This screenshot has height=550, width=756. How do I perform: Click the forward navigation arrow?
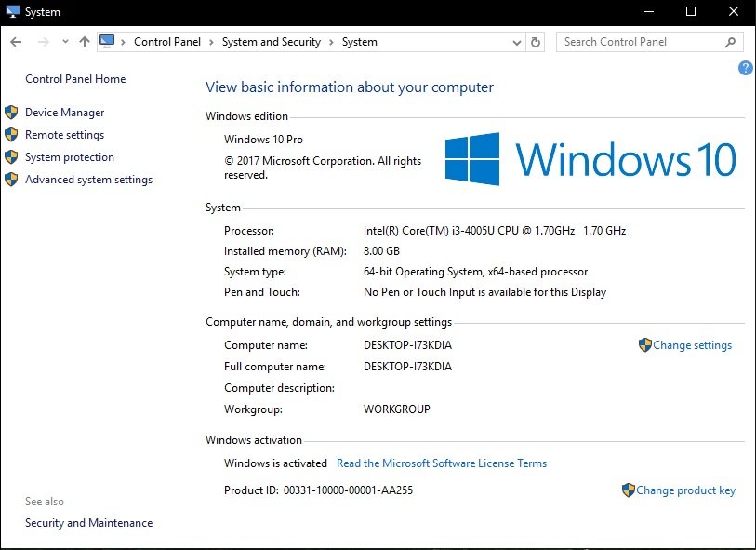click(x=44, y=42)
